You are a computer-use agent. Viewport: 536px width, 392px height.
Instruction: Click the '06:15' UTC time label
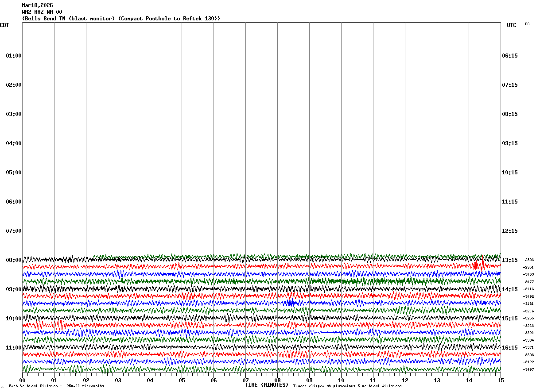click(509, 56)
